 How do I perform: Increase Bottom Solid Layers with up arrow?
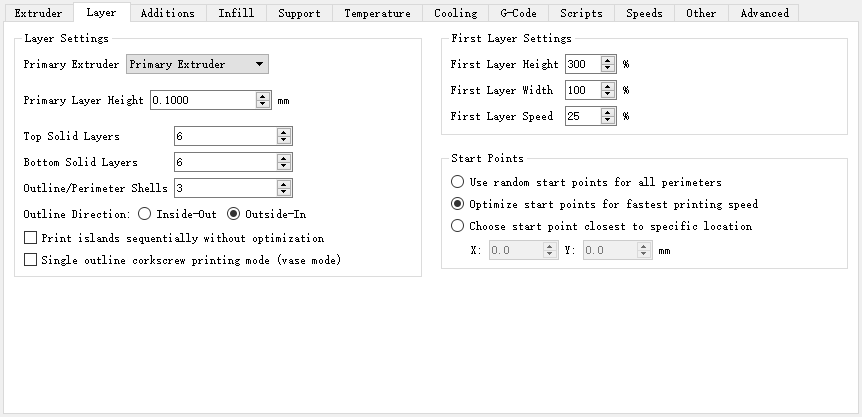(x=284, y=158)
